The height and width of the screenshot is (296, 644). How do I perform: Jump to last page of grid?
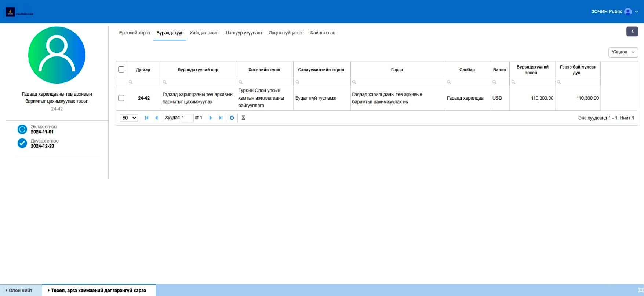(x=221, y=118)
